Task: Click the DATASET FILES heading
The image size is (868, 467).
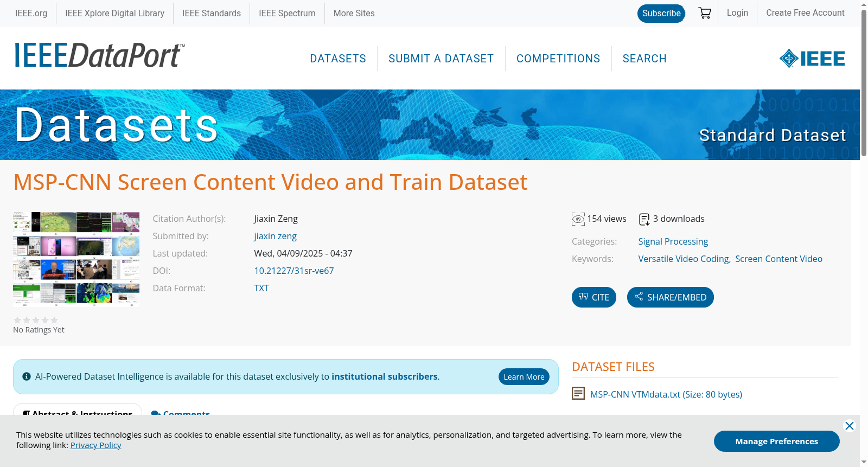Action: point(613,367)
